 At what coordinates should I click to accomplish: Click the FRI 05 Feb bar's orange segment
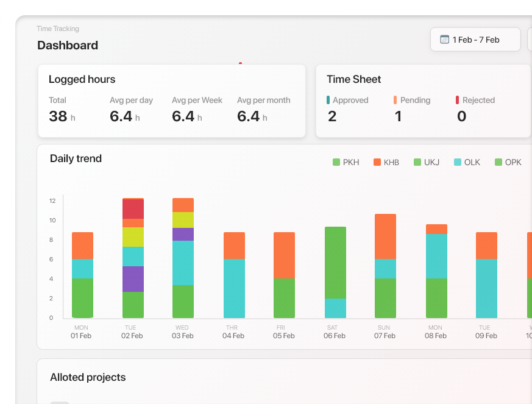point(285,255)
